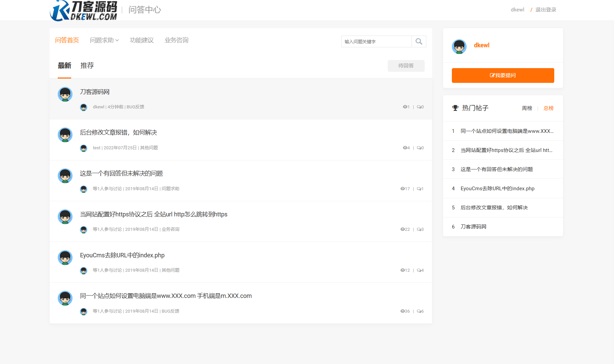Click the view count eye icon on 刀客源码网 post
The image size is (614, 364).
405,107
